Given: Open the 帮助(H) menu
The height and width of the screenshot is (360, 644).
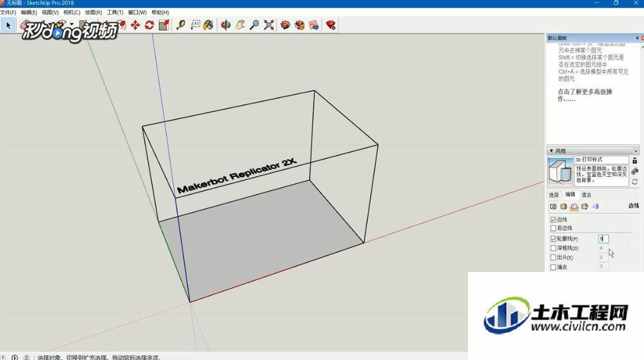Looking at the screenshot, I should [160, 12].
